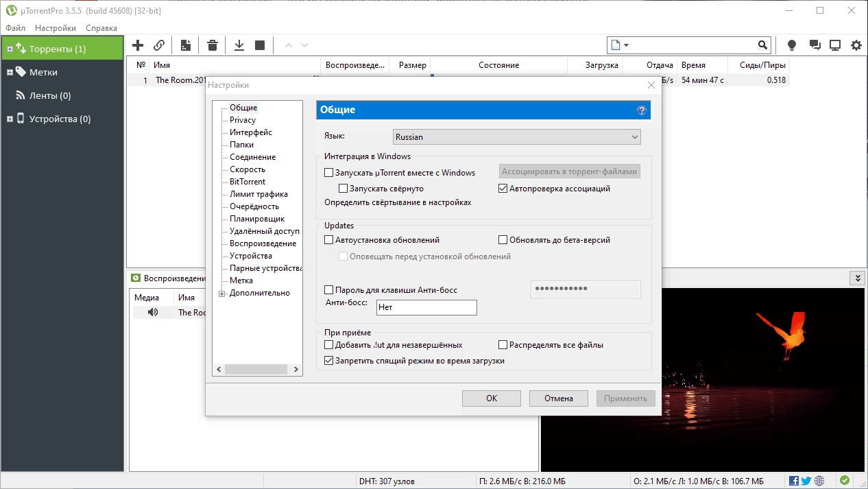868x489 pixels.
Task: Click the chat bubbles icon in toolbar
Action: pos(815,45)
